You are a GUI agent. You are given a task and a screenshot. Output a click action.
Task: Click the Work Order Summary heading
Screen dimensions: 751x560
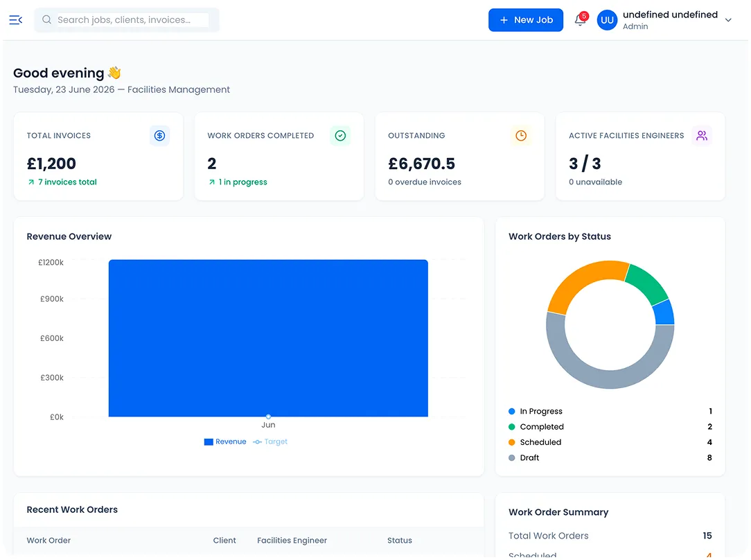pos(558,513)
